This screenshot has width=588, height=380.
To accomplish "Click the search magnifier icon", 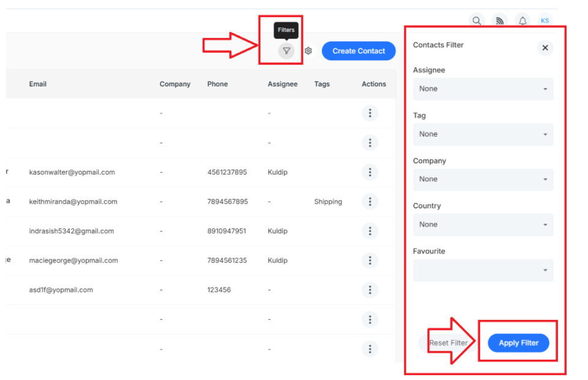I will pyautogui.click(x=477, y=21).
